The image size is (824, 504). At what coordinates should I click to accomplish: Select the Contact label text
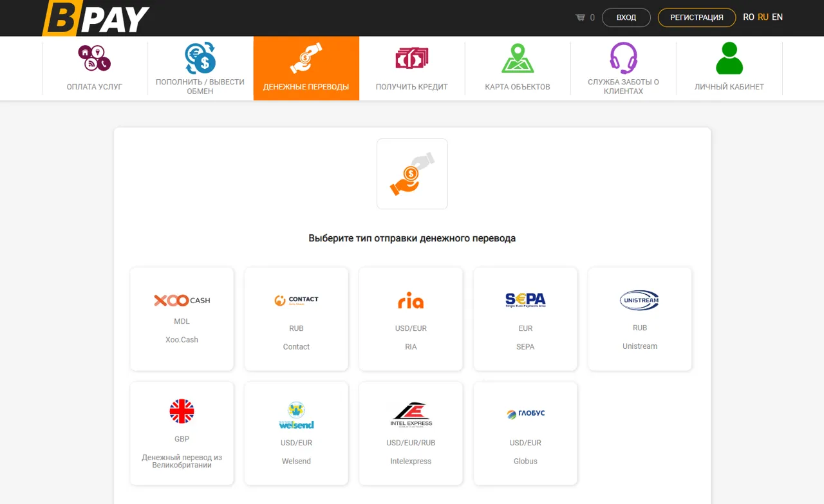[296, 347]
